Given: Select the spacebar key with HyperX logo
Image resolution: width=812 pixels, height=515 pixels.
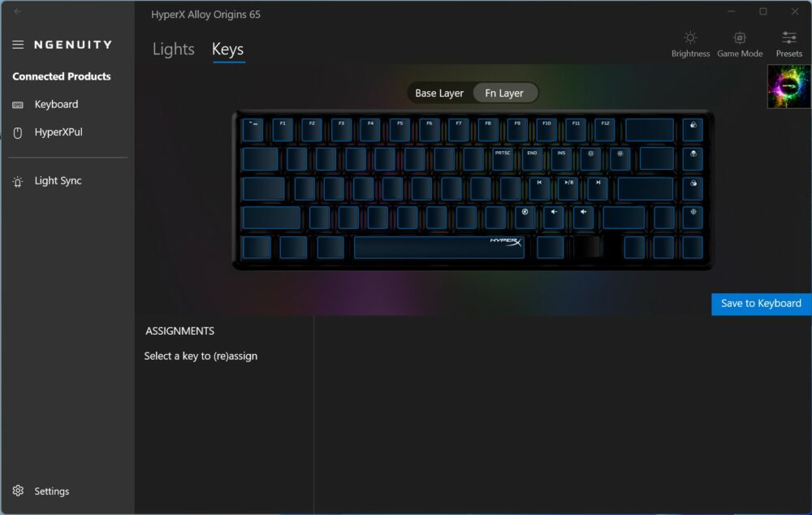Looking at the screenshot, I should [438, 248].
